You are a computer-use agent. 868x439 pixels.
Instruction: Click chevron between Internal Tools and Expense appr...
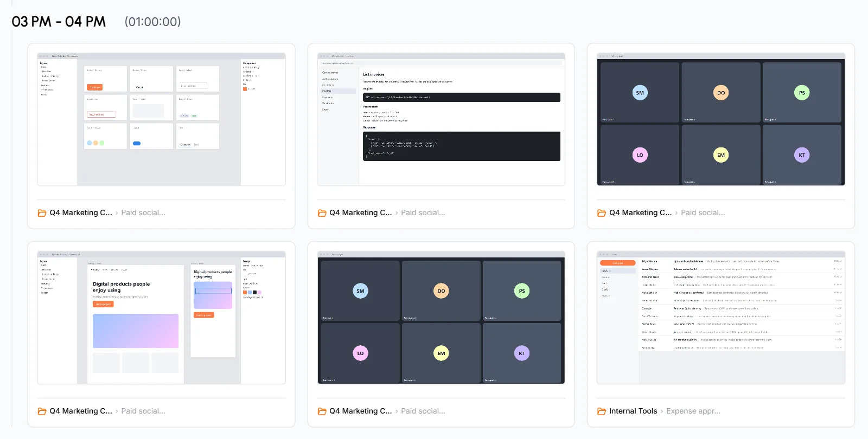pyautogui.click(x=662, y=411)
